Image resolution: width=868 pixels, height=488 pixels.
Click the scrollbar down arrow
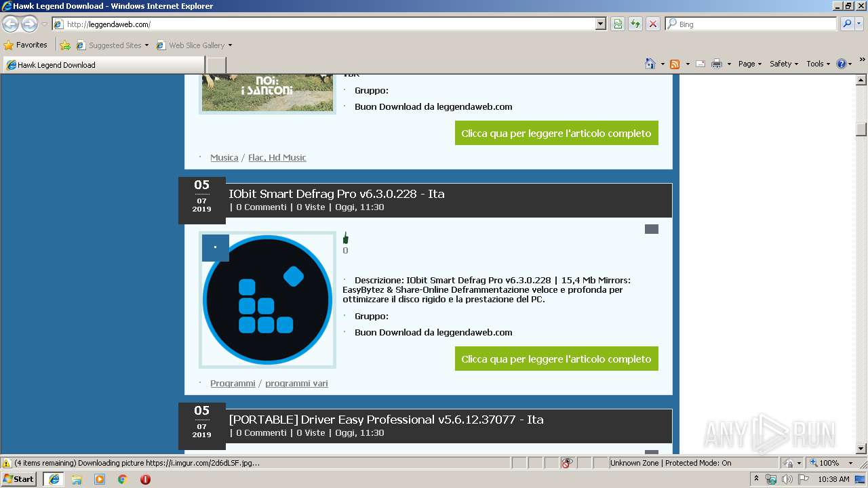(861, 449)
